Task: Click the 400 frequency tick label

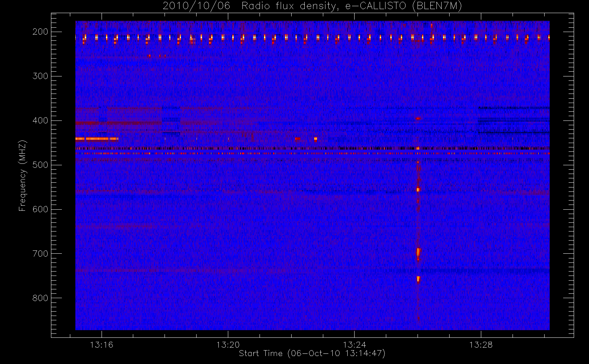Action: point(40,120)
